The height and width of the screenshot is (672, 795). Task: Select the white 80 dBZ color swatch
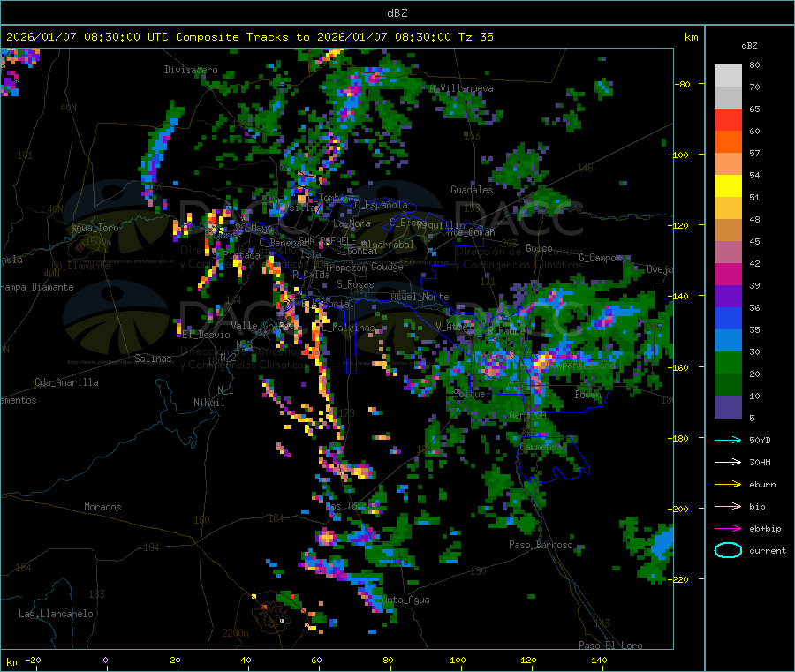pyautogui.click(x=728, y=76)
